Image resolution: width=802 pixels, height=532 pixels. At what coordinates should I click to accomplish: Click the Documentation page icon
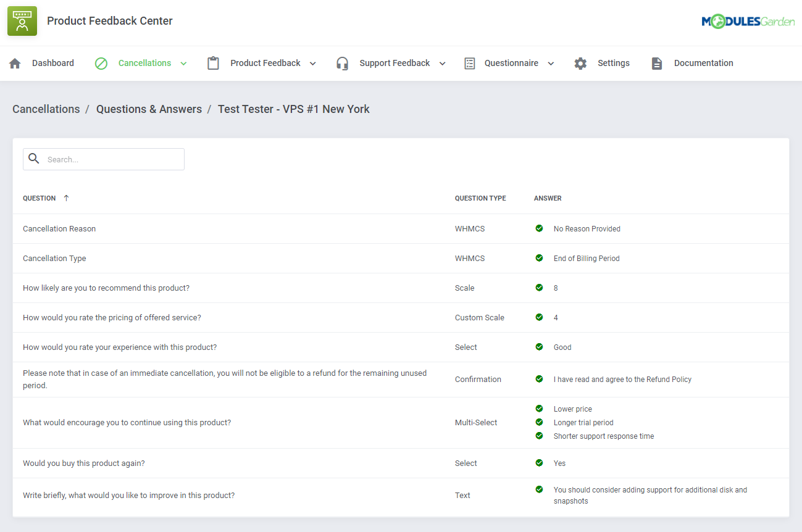[x=656, y=62]
